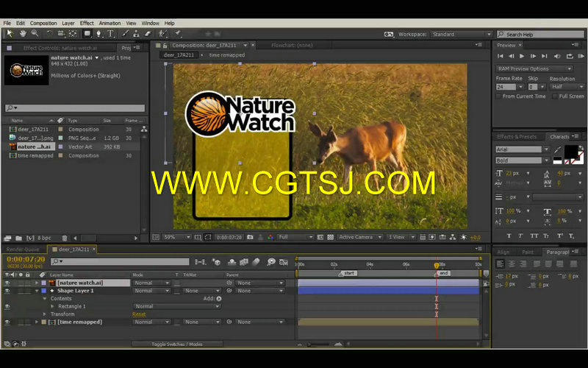This screenshot has height=368, width=588.
Task: Click the black fill color swatch
Action: tap(571, 152)
